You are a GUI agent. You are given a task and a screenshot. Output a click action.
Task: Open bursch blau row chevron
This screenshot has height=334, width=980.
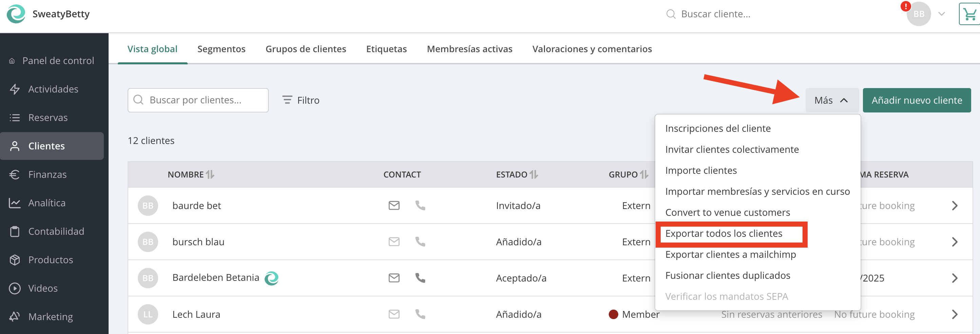[x=955, y=242]
